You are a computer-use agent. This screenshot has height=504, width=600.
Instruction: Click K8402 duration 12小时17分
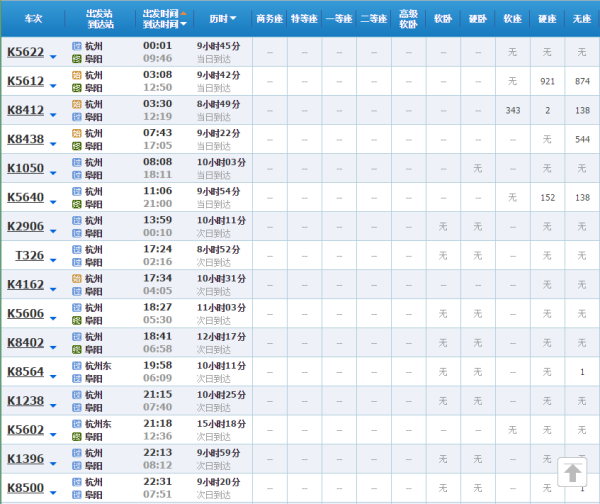221,337
